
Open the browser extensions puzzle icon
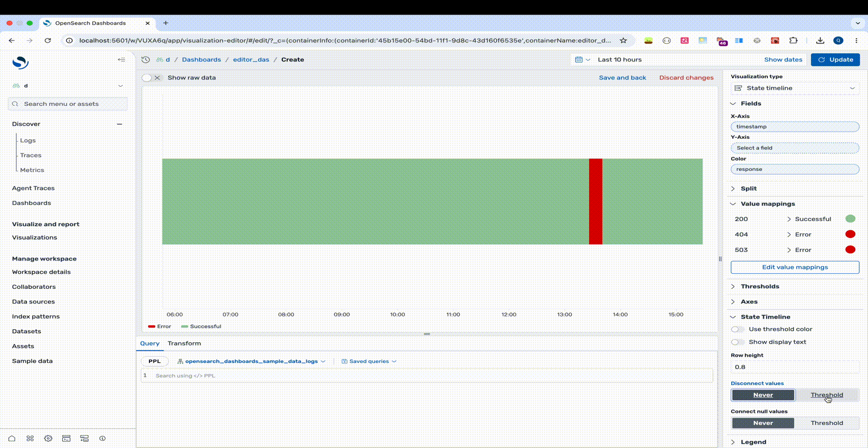pos(794,40)
